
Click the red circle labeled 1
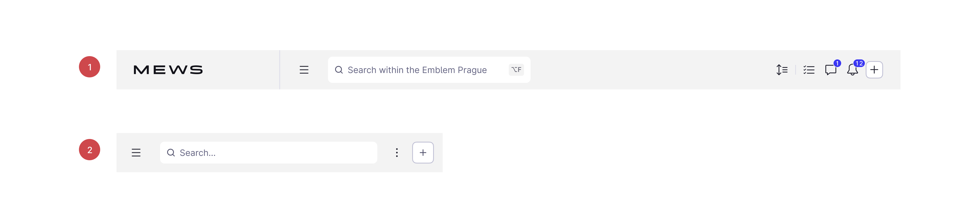tap(89, 67)
